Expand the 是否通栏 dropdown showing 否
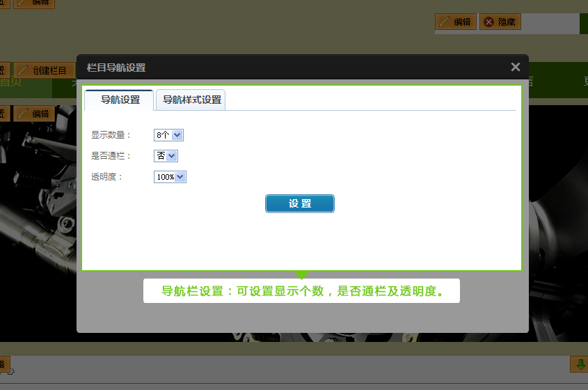The height and width of the screenshot is (390, 588). [166, 156]
